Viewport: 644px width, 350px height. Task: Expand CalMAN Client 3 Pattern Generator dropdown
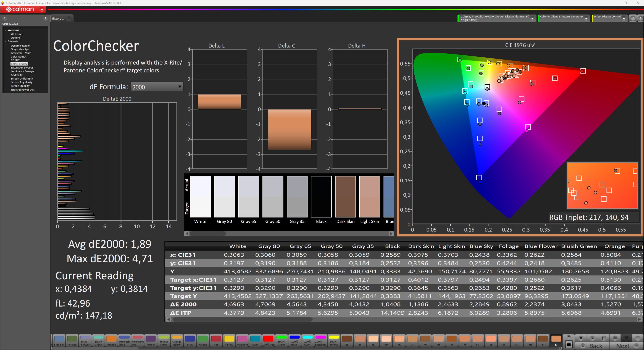586,18
